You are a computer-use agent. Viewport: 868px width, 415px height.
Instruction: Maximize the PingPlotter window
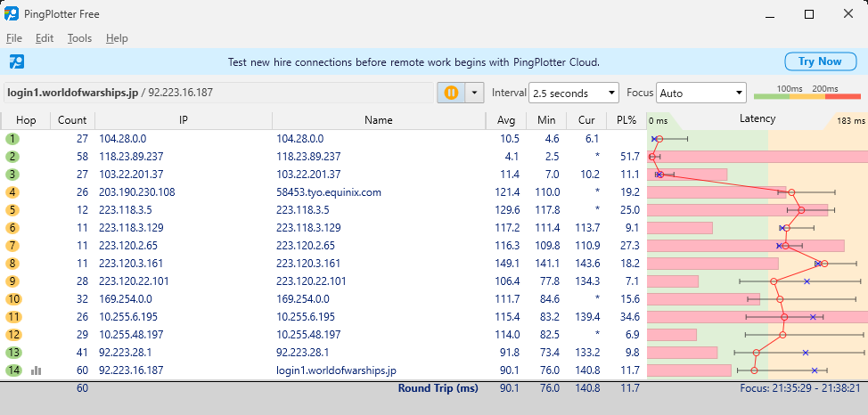(809, 14)
